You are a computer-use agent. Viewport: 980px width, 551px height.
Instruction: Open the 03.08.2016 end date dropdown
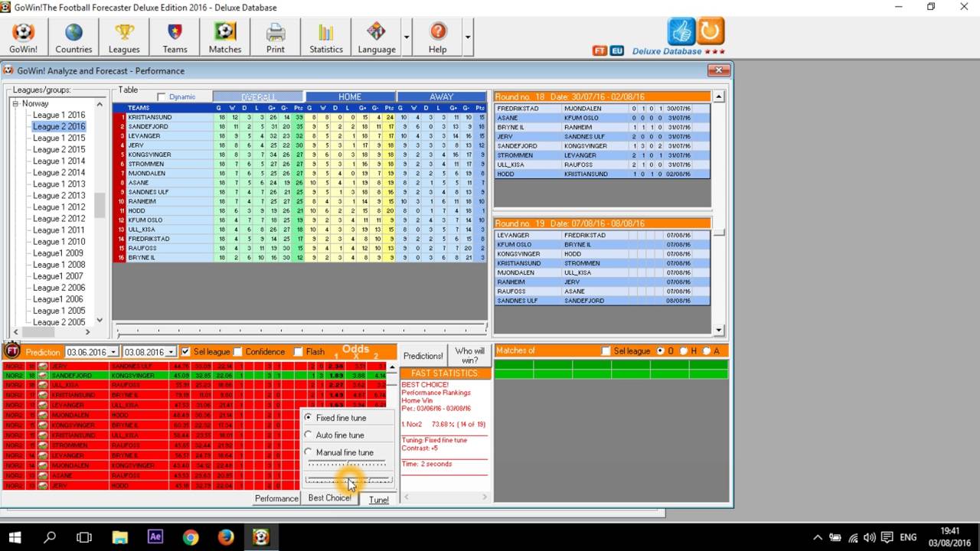click(171, 352)
